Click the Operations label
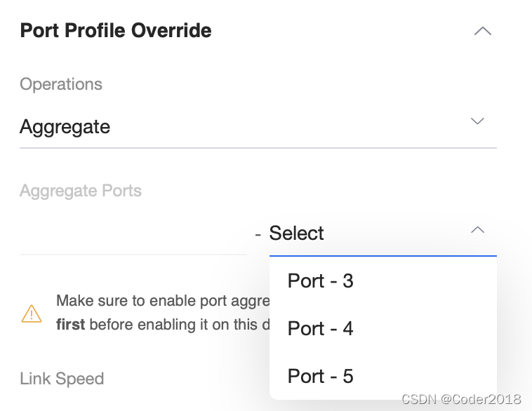The width and height of the screenshot is (532, 411). coord(61,84)
